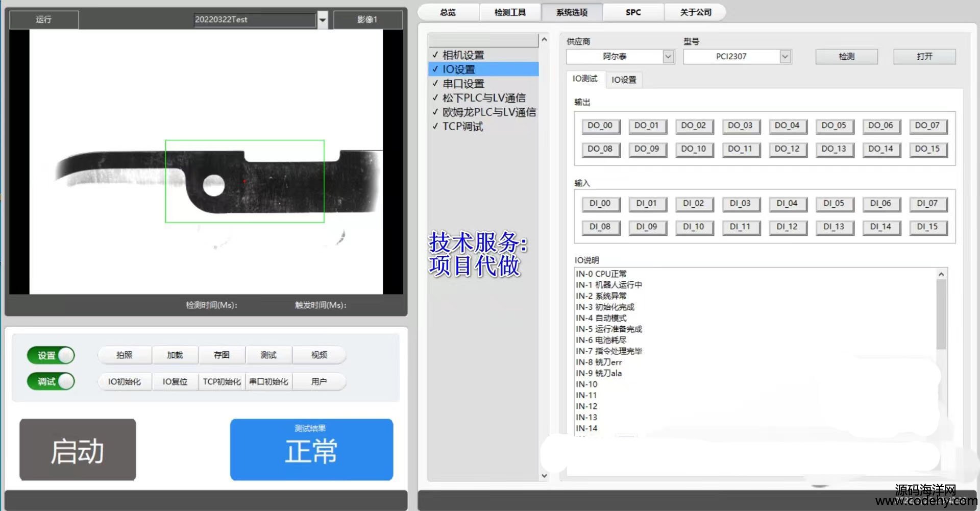Switch to the 总览 tab

[448, 12]
